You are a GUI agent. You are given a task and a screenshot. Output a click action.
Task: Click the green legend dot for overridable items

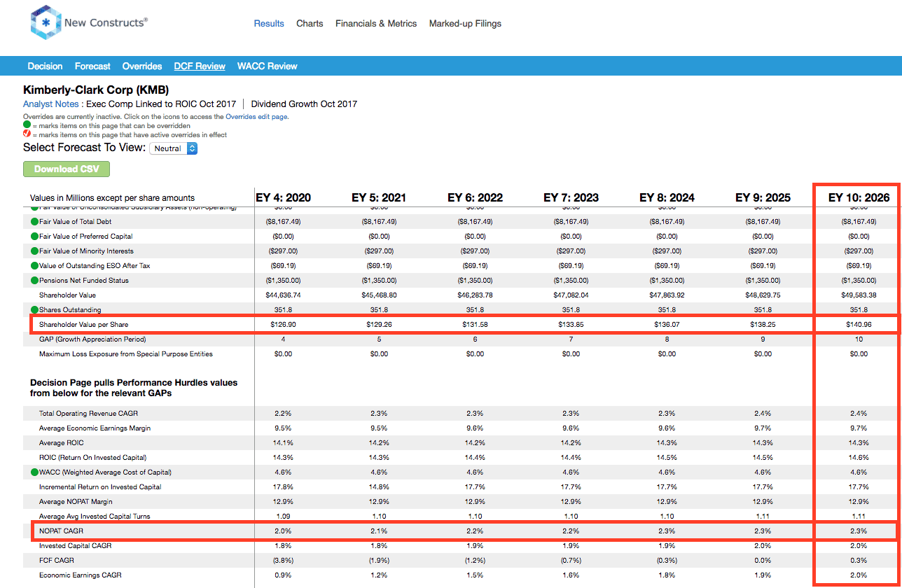pos(27,126)
